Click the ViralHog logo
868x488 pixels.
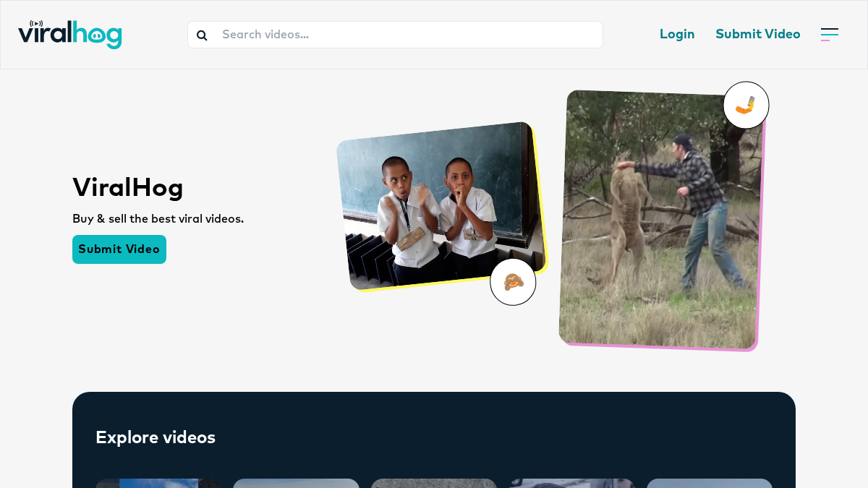70,34
